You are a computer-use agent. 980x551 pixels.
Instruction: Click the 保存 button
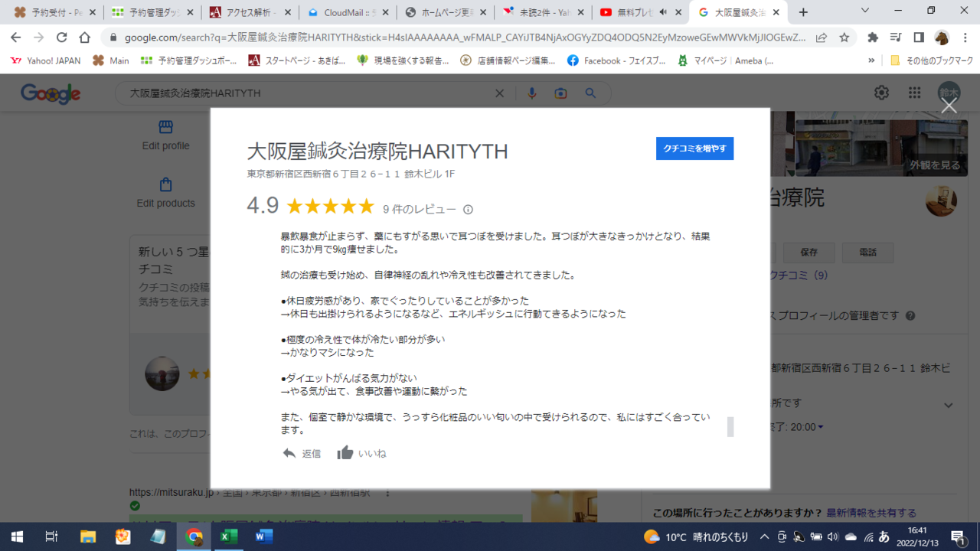(808, 252)
